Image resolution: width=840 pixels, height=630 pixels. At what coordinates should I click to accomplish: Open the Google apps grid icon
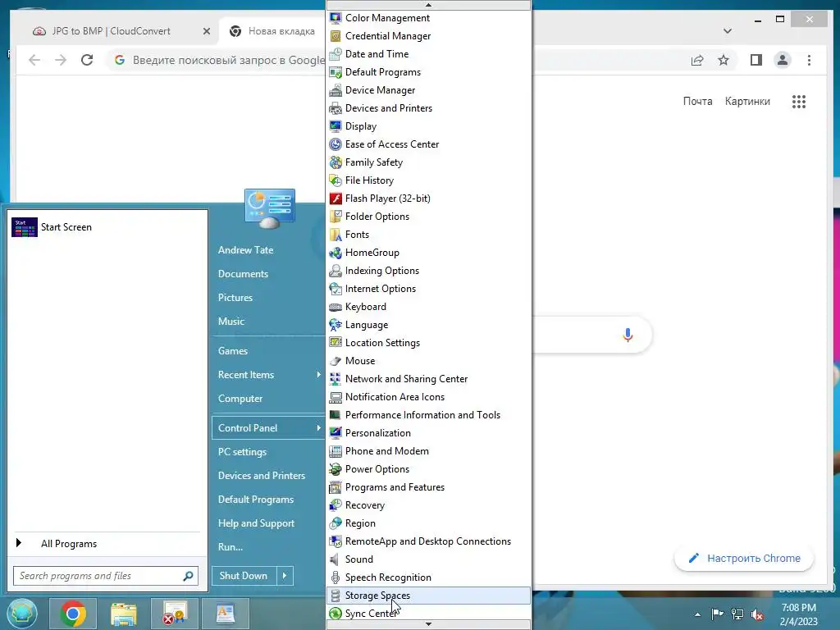point(799,102)
